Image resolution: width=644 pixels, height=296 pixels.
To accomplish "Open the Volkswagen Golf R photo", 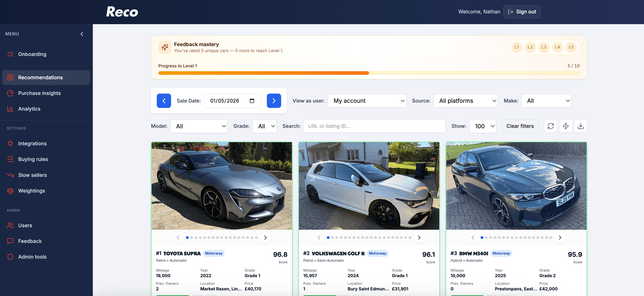I will tap(369, 186).
